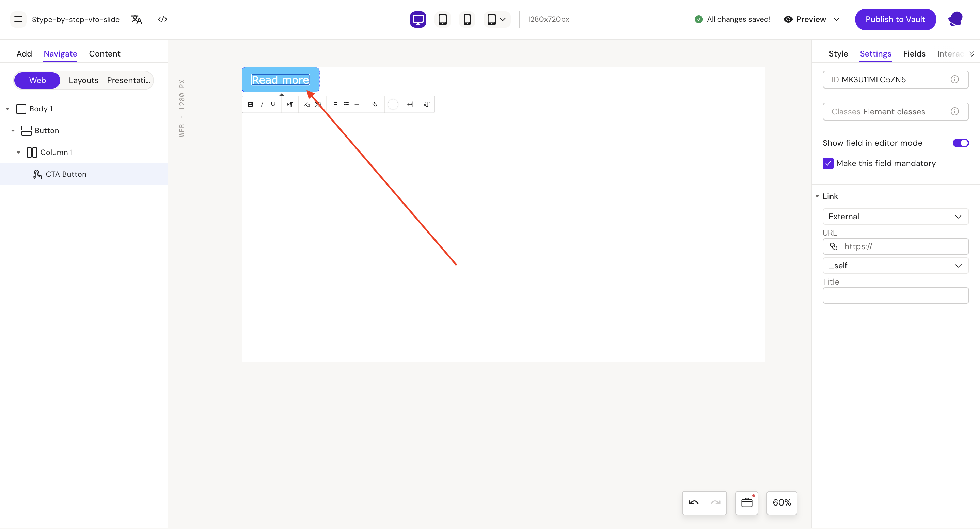Viewport: 980px width, 529px height.
Task: Collapse the Button tree node
Action: [x=13, y=130]
